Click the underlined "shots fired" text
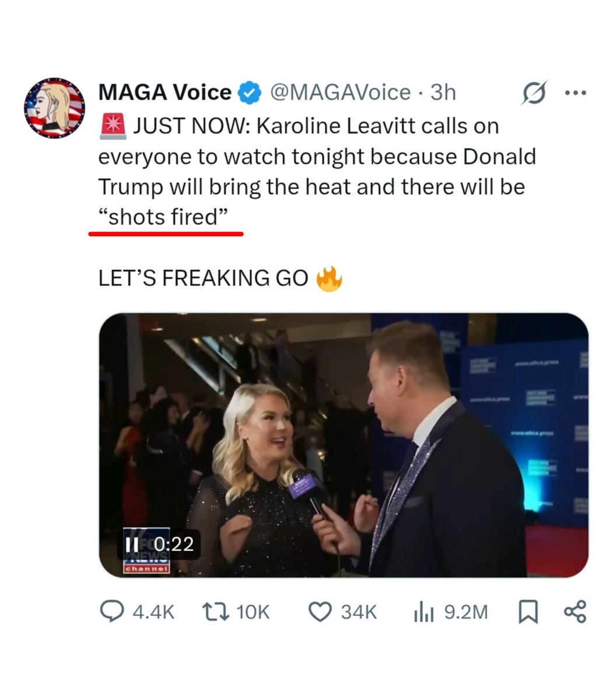 click(162, 217)
